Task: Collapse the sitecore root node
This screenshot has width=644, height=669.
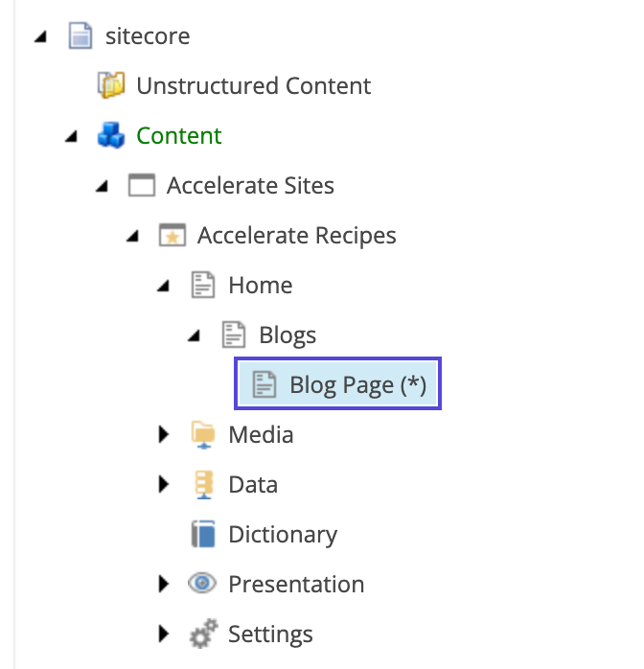Action: click(x=39, y=37)
